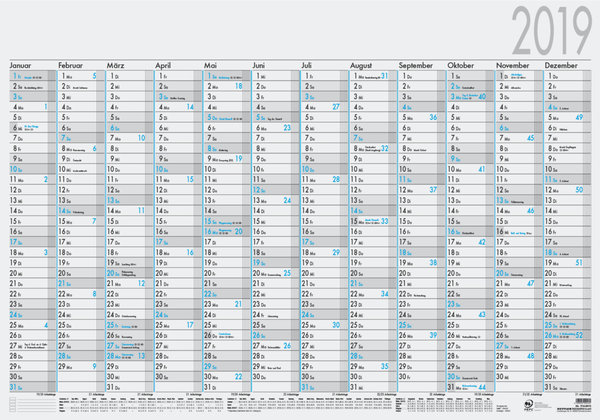This screenshot has height=420, width=600.
Task: Click week number 27 in Juli
Action: (x=336, y=107)
